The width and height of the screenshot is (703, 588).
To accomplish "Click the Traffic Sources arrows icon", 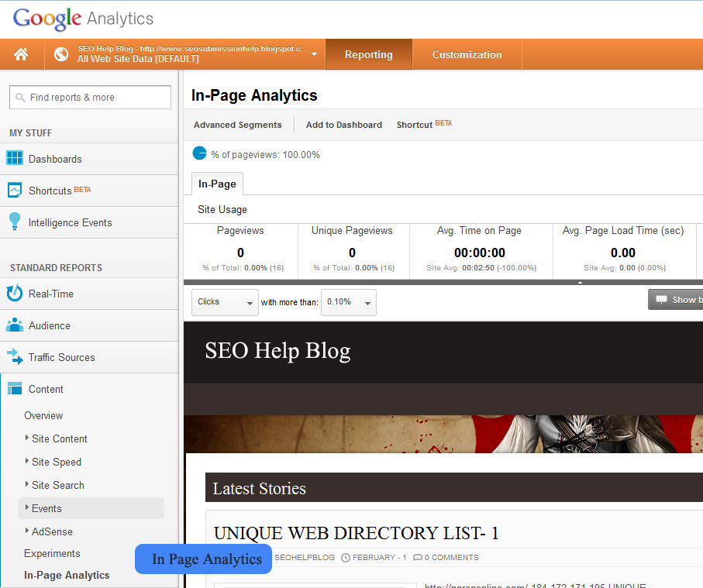I will [15, 356].
